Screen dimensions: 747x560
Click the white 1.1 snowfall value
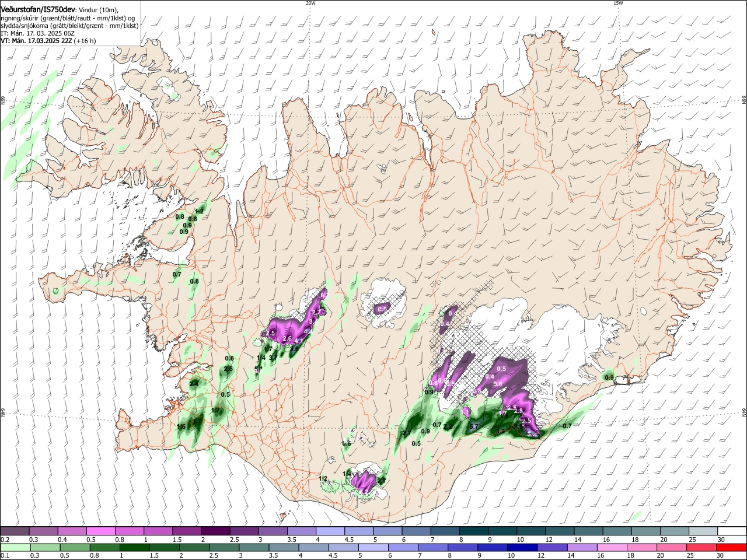click(465, 412)
